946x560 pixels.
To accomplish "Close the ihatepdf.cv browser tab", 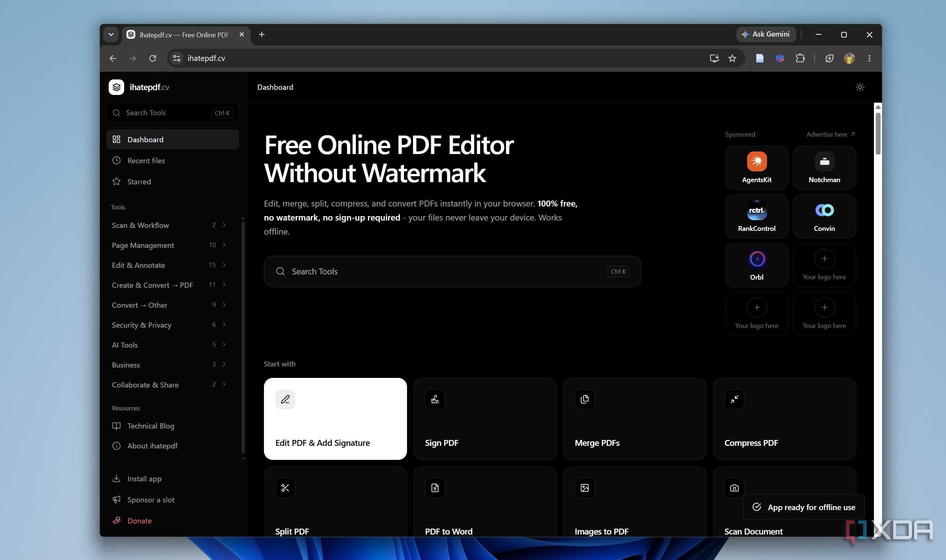I will tap(242, 34).
